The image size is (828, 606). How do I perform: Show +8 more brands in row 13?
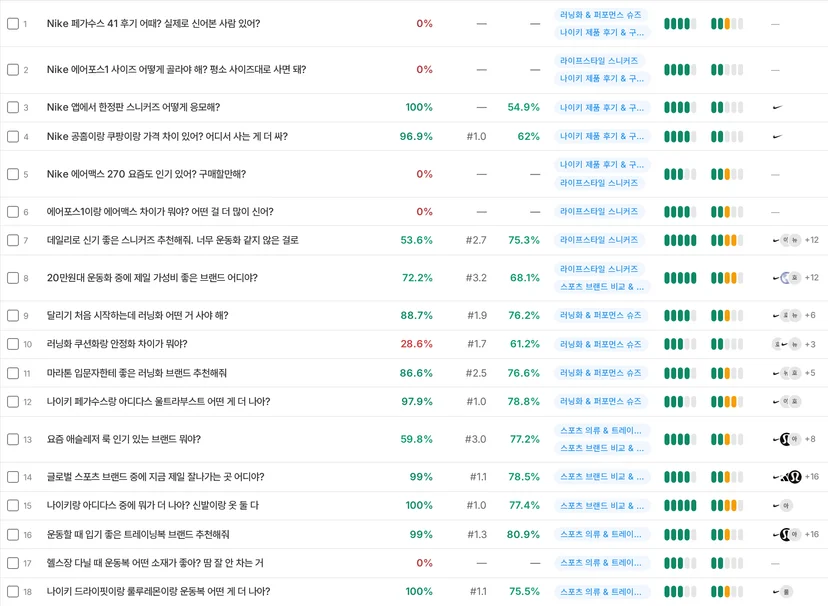(810, 439)
